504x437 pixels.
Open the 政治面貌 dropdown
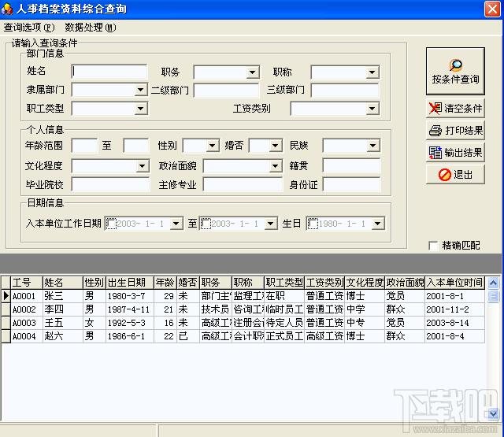click(275, 166)
